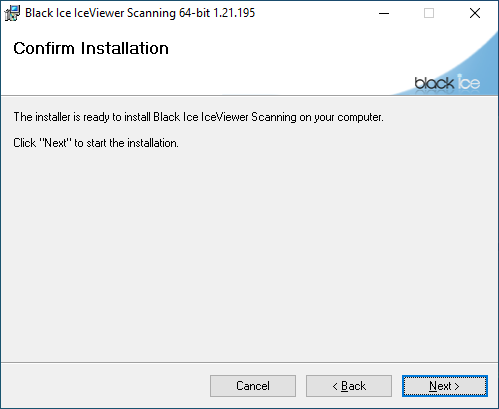Click the empty gray body area of the dialog
This screenshot has height=409, width=499.
(x=249, y=253)
